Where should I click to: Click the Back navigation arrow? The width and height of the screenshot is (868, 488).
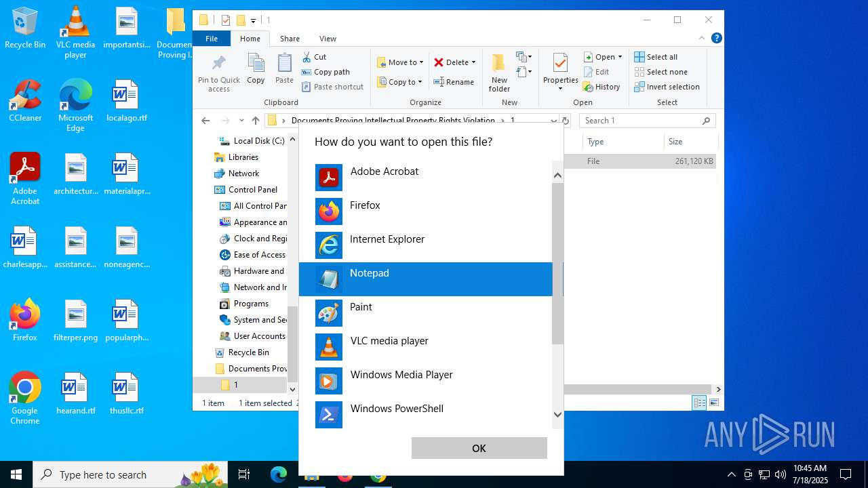click(x=205, y=121)
